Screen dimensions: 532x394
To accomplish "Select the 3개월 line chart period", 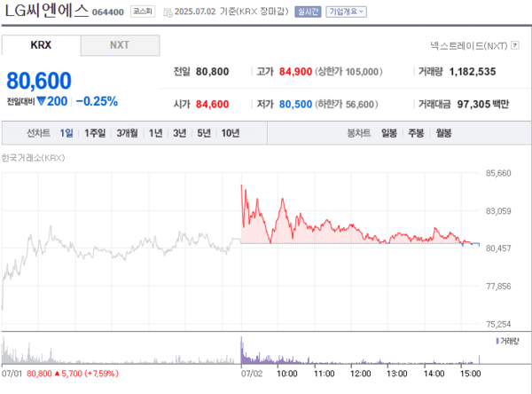I will click(x=127, y=133).
